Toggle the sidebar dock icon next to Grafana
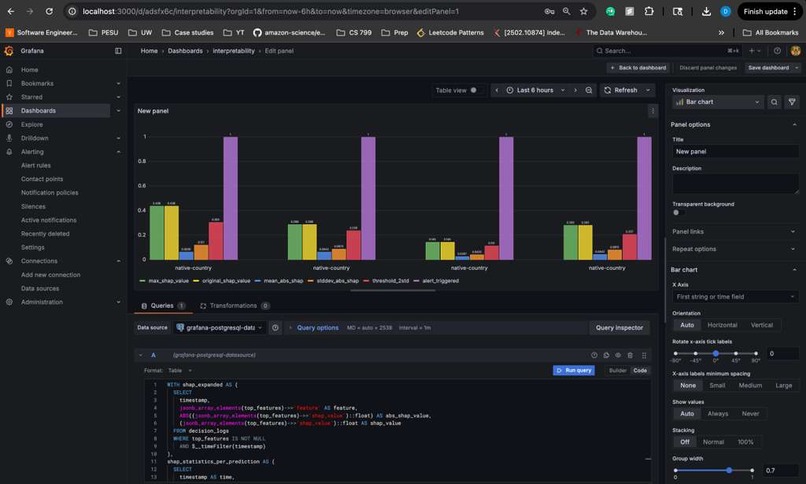806x484 pixels. pos(118,51)
